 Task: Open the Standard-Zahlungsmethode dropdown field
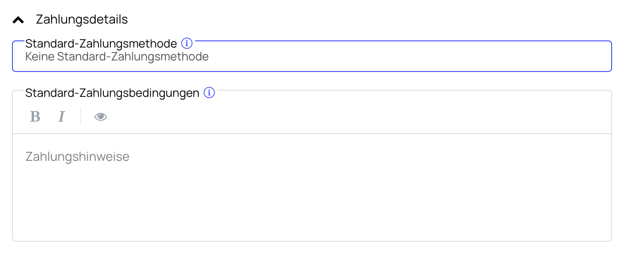312,56
